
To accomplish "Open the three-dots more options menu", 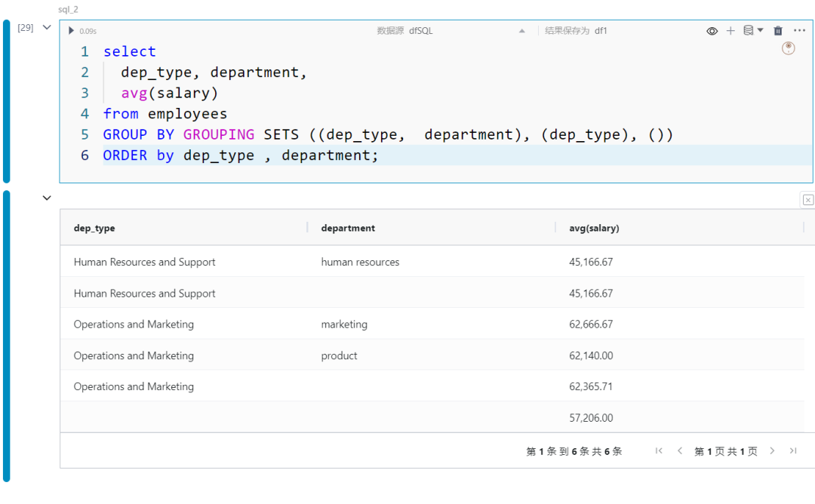I will point(800,31).
